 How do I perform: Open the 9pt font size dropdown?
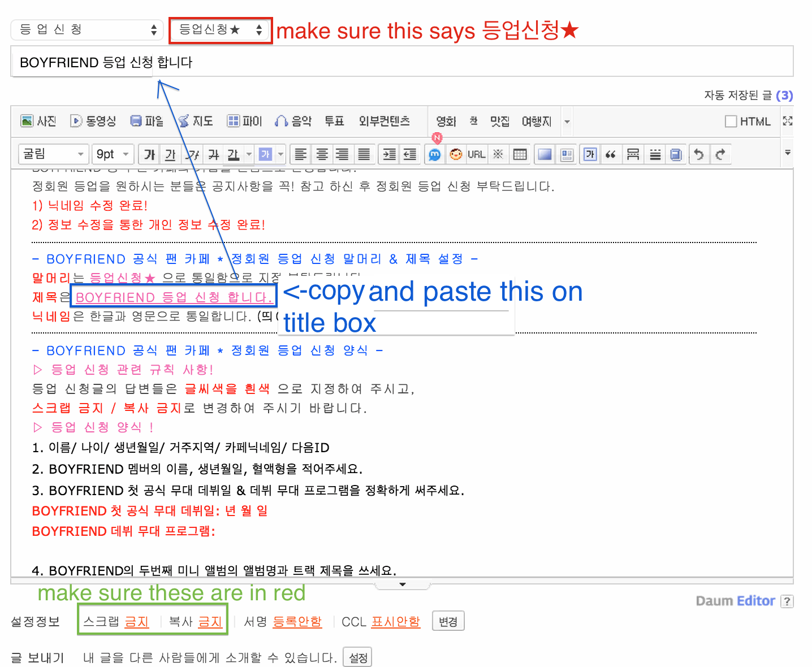point(113,154)
